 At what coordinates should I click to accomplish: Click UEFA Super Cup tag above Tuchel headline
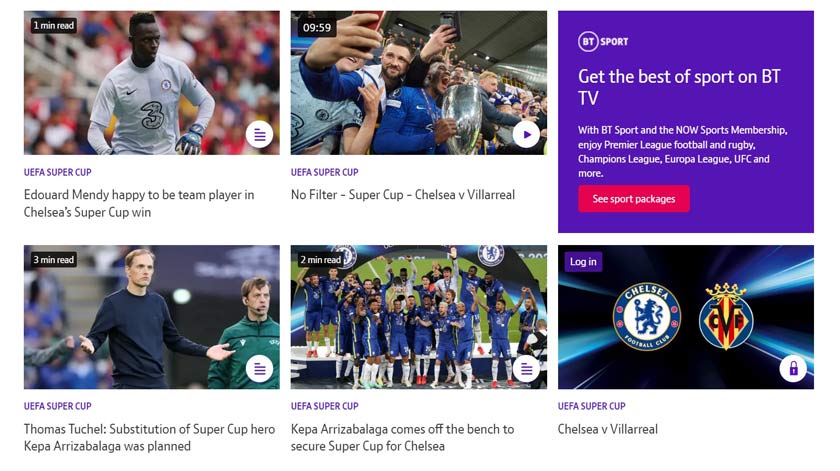coord(58,406)
